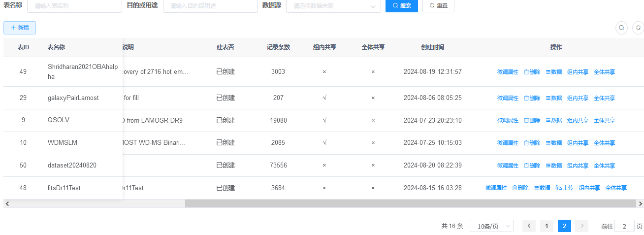Go to previous page with left chevron

529,226
